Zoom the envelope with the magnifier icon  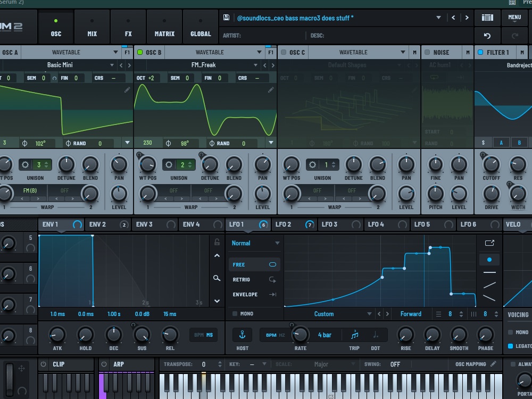click(217, 278)
